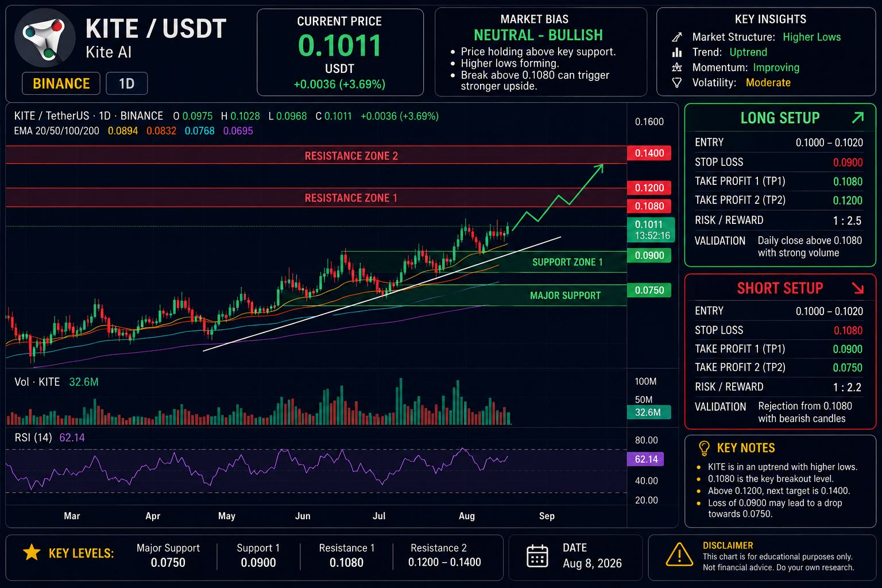Click the Resistance 2 "0.1200 – 0.1400" key level
Screen dimensions: 882x588
coord(444,563)
